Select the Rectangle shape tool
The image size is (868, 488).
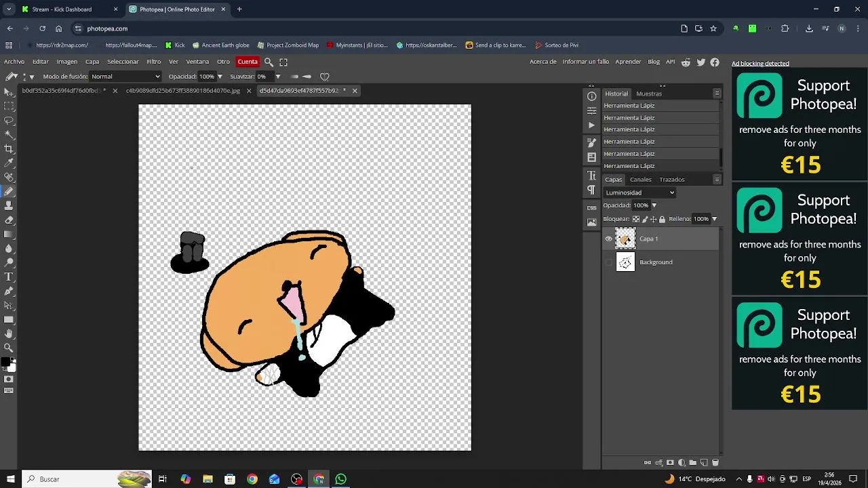tap(9, 319)
